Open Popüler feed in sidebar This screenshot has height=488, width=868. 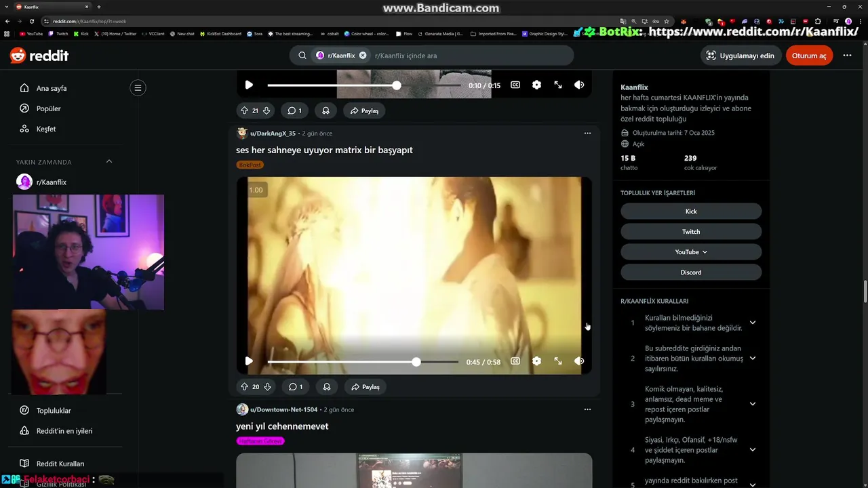[x=48, y=108]
